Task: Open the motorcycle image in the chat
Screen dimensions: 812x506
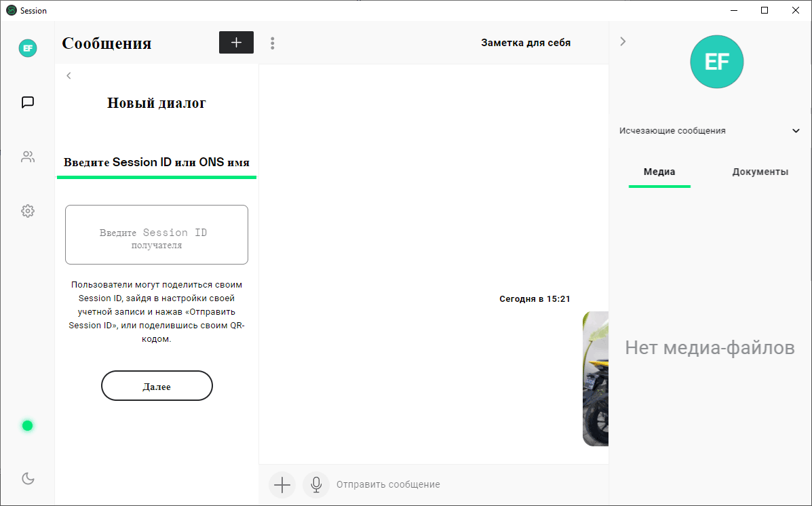Action: [x=596, y=378]
